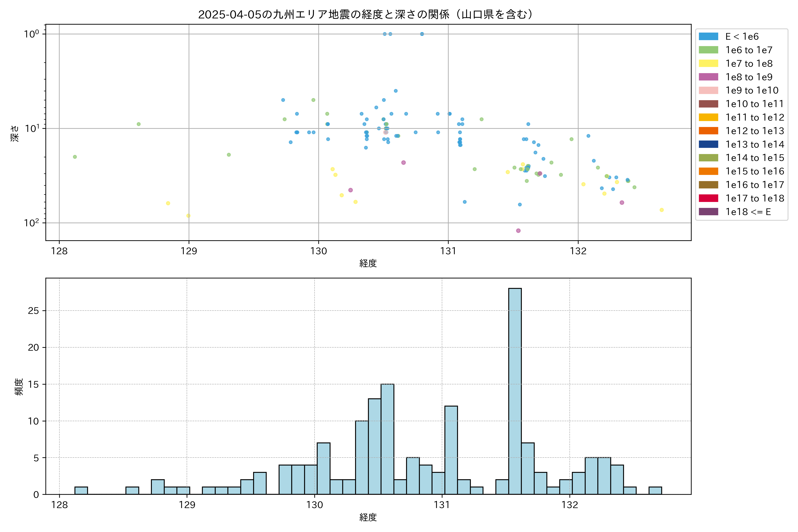The width and height of the screenshot is (798, 532).
Task: Click the yellow 1e7 to 1e8 legend swatch
Action: (x=708, y=63)
